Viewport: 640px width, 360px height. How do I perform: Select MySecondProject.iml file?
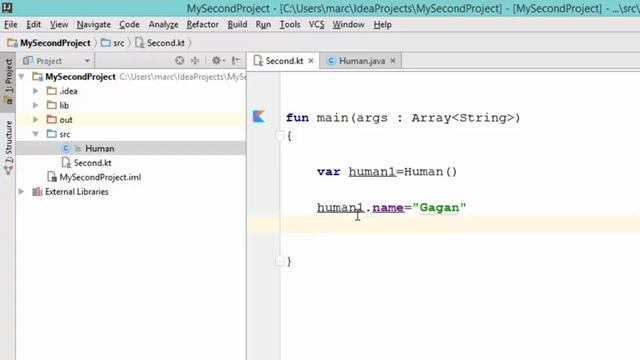[x=131, y=177]
